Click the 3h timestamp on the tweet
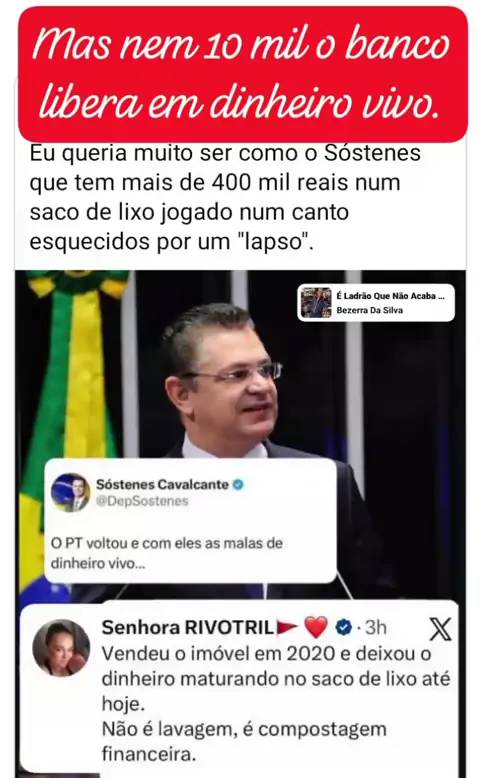480x778 pixels. [376, 628]
